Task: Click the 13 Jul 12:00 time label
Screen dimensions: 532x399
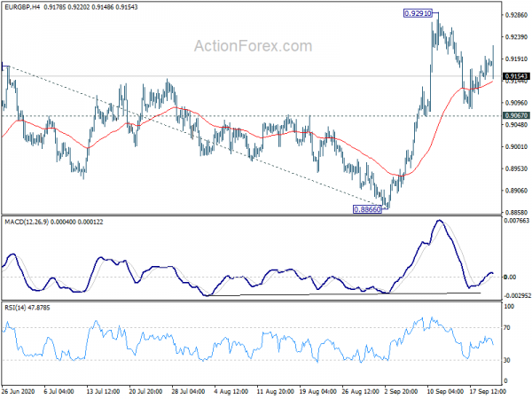Action: point(103,391)
